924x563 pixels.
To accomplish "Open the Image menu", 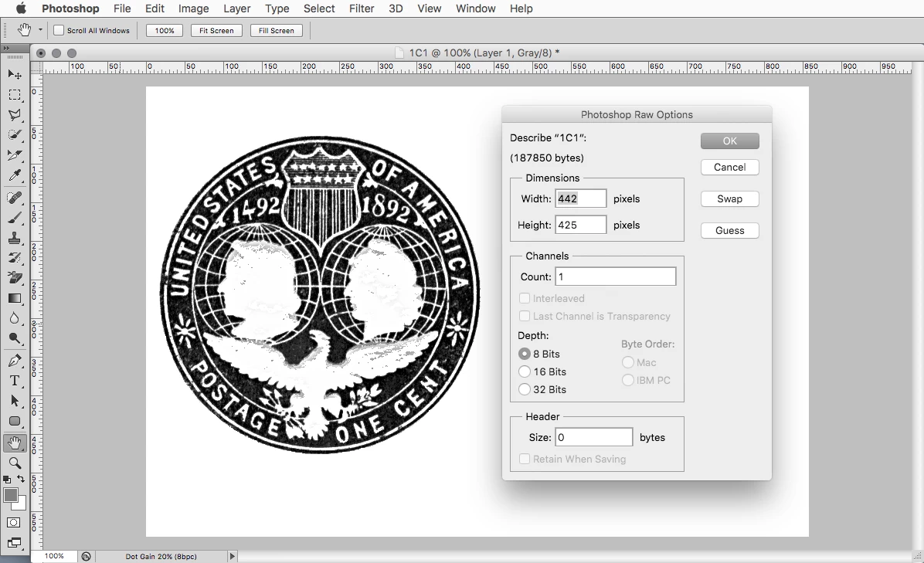I will click(x=193, y=8).
